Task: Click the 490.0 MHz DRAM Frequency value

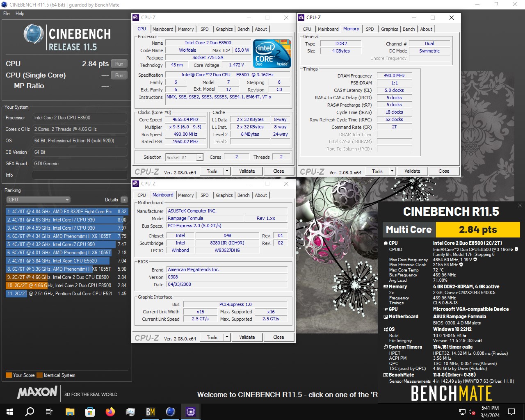Action: pyautogui.click(x=394, y=76)
